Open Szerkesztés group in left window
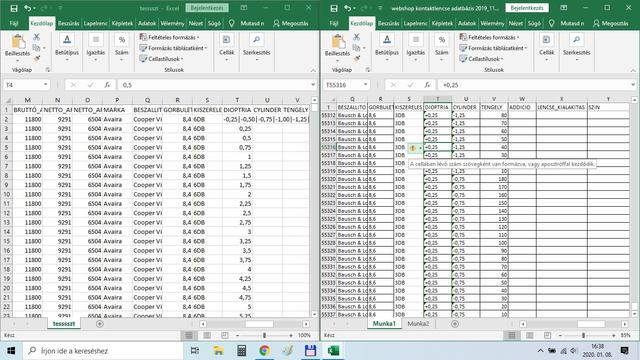 pos(257,48)
